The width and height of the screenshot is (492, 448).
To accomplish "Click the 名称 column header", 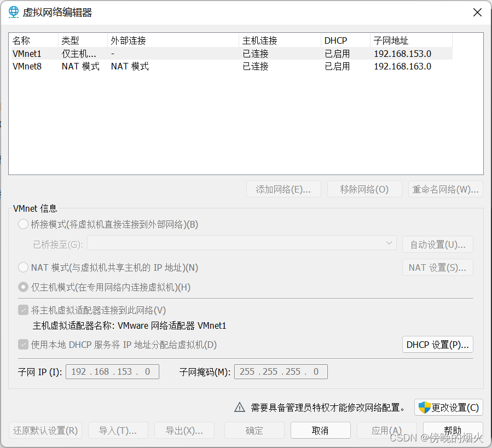I will (33, 40).
